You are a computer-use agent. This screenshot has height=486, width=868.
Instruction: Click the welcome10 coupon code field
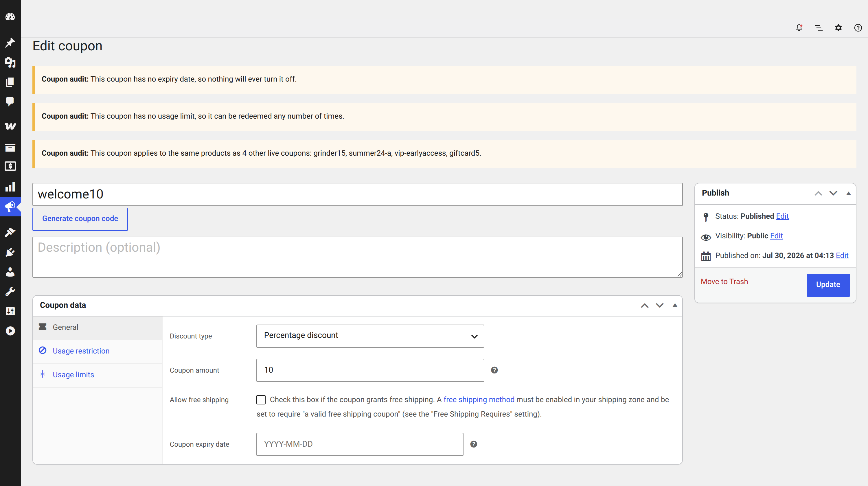point(358,194)
